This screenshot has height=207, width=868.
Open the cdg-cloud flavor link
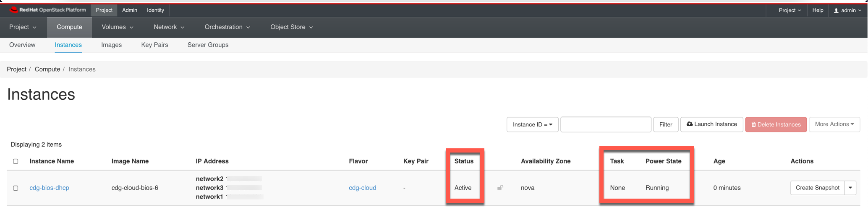coord(362,188)
